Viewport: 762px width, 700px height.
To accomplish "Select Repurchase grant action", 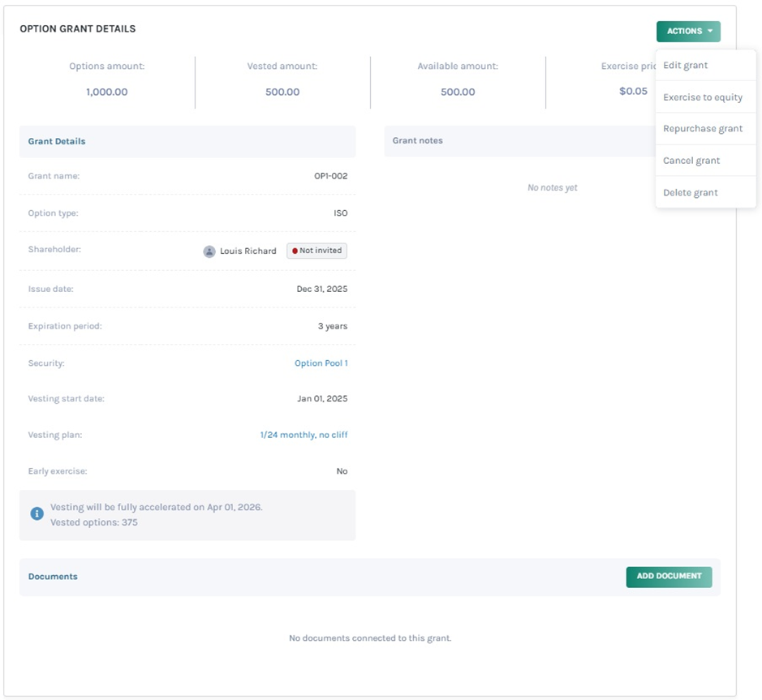I will click(x=702, y=128).
